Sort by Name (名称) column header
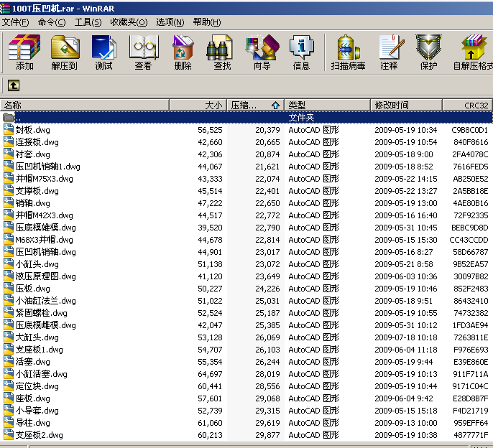Viewport: 493px width, 448px height. click(85, 106)
